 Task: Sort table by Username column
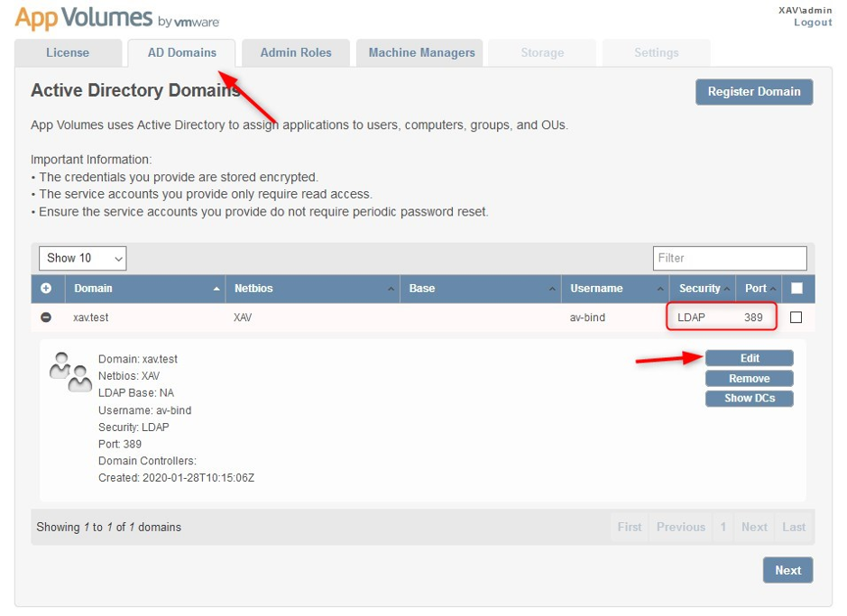tap(616, 289)
